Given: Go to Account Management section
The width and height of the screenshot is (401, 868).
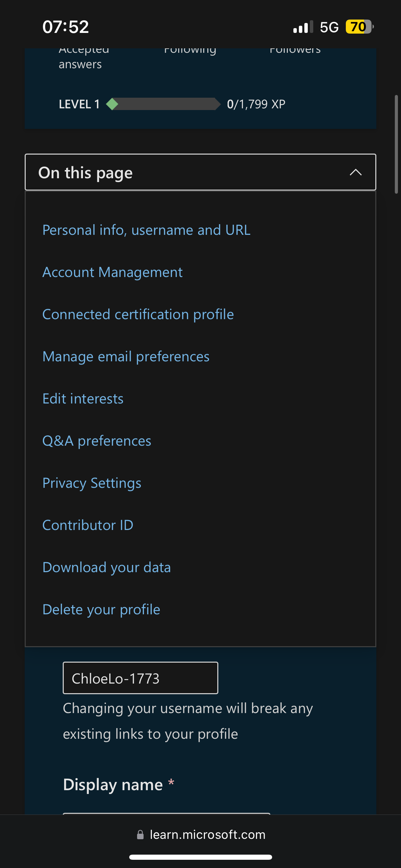Looking at the screenshot, I should click(x=112, y=272).
